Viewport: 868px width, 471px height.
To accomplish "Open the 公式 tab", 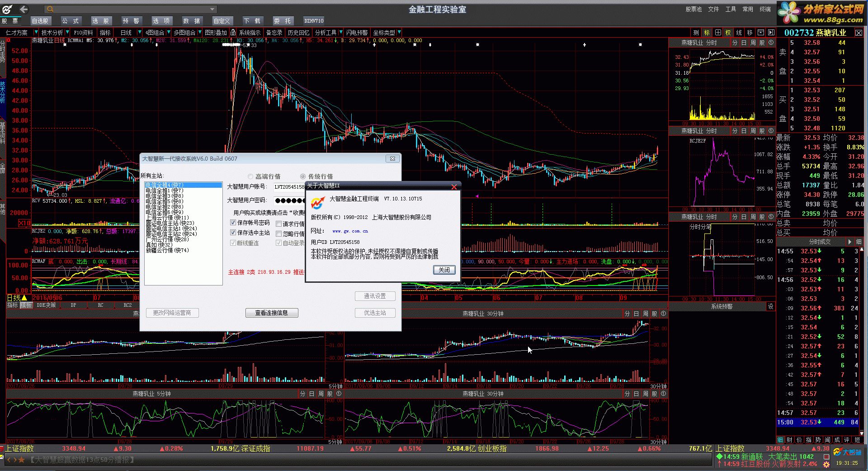I will coord(71,21).
